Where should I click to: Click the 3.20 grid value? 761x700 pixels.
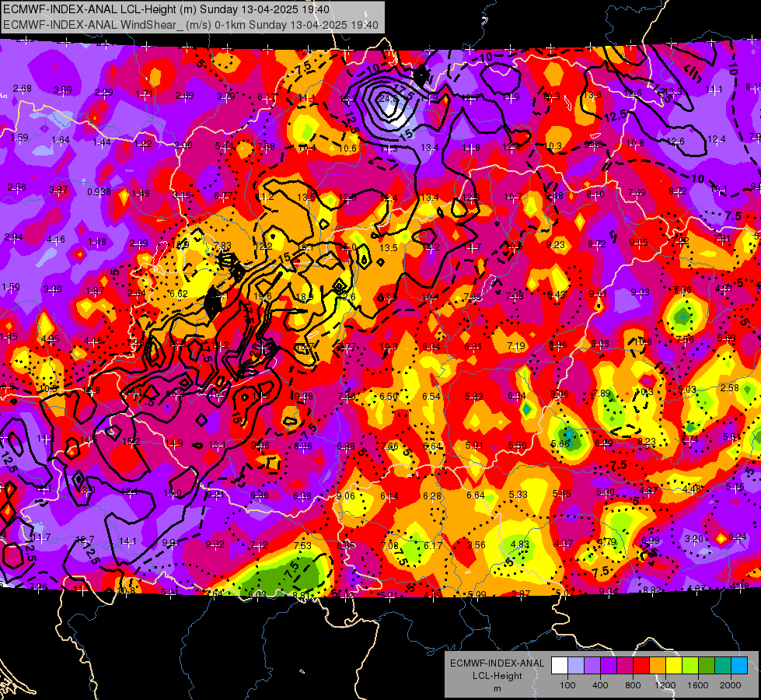(694, 538)
